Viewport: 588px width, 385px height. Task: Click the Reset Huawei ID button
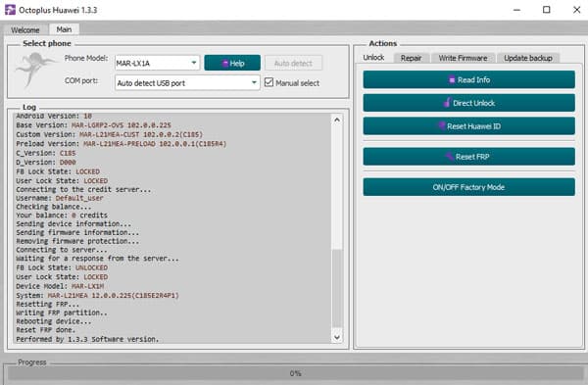pyautogui.click(x=468, y=126)
